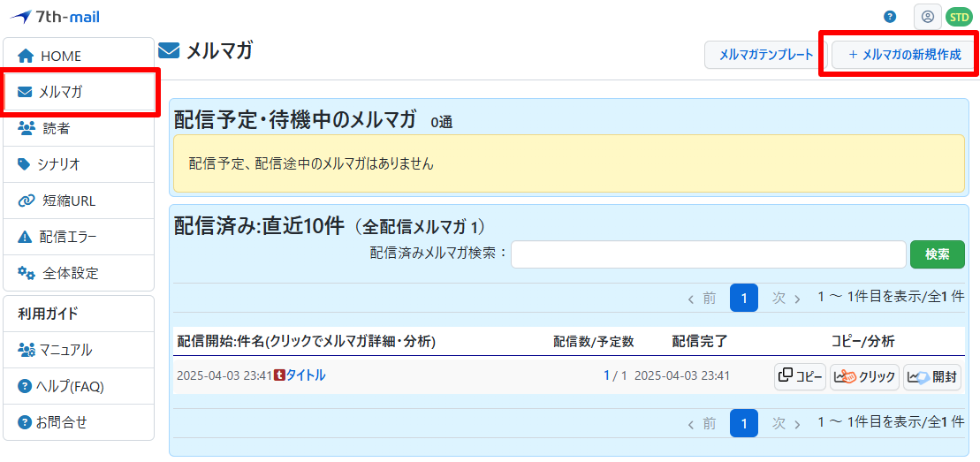Open the help question mark icon in header
980x462 pixels.
pos(890,17)
